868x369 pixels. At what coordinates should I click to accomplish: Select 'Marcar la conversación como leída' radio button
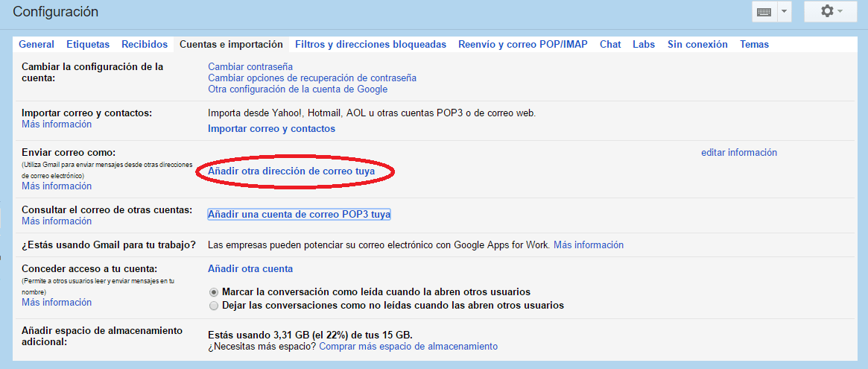[x=215, y=292]
